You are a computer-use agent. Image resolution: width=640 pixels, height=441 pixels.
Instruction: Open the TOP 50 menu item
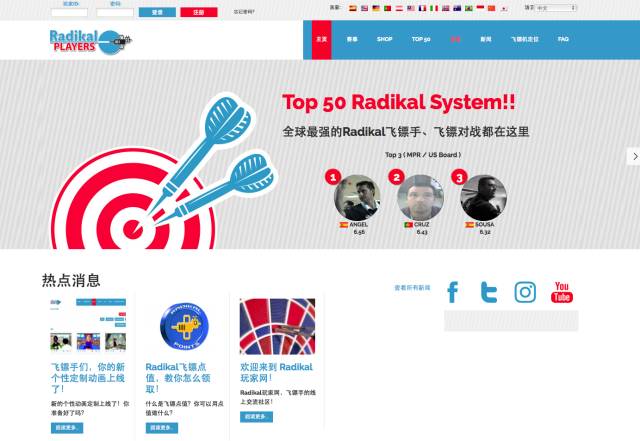coord(421,39)
